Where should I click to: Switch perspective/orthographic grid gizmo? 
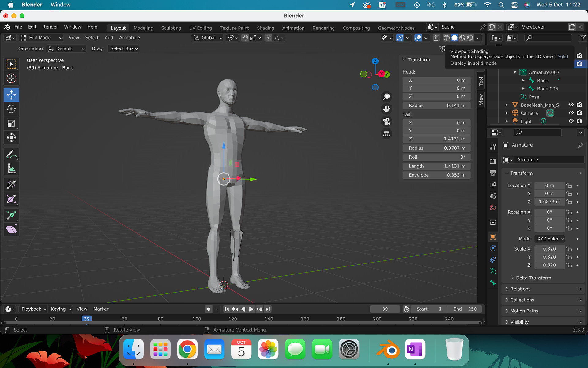tap(386, 134)
